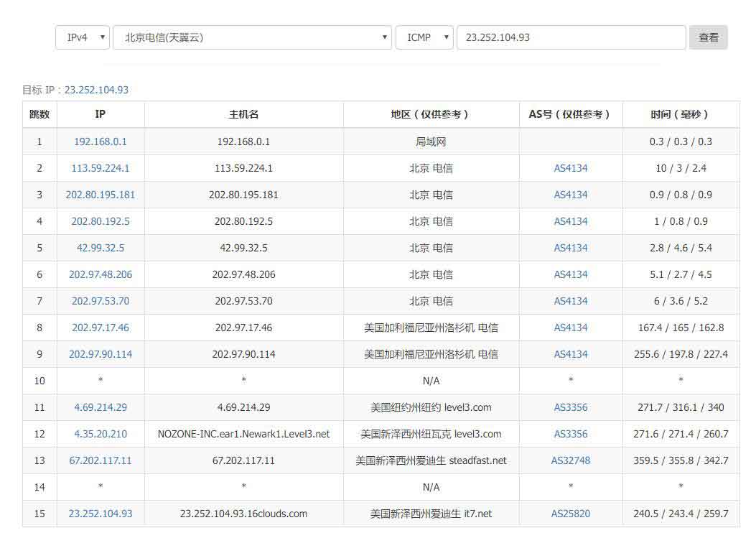Click region 美国纽约州纽约 level3.com
756x533 pixels.
coord(431,407)
